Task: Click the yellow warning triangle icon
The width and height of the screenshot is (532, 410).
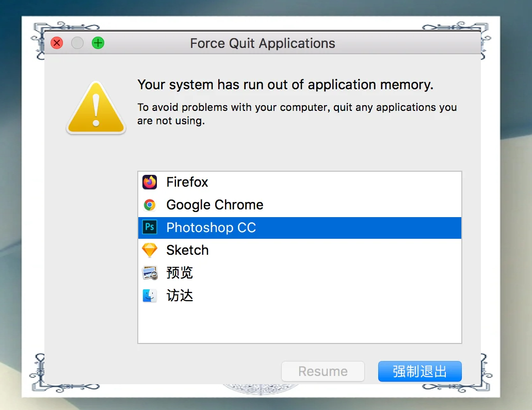Action: [96, 109]
